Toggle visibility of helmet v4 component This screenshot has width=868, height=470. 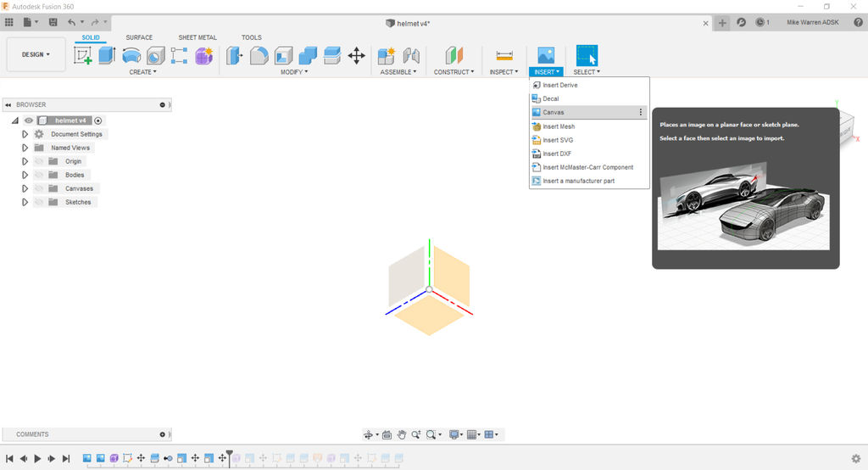29,120
